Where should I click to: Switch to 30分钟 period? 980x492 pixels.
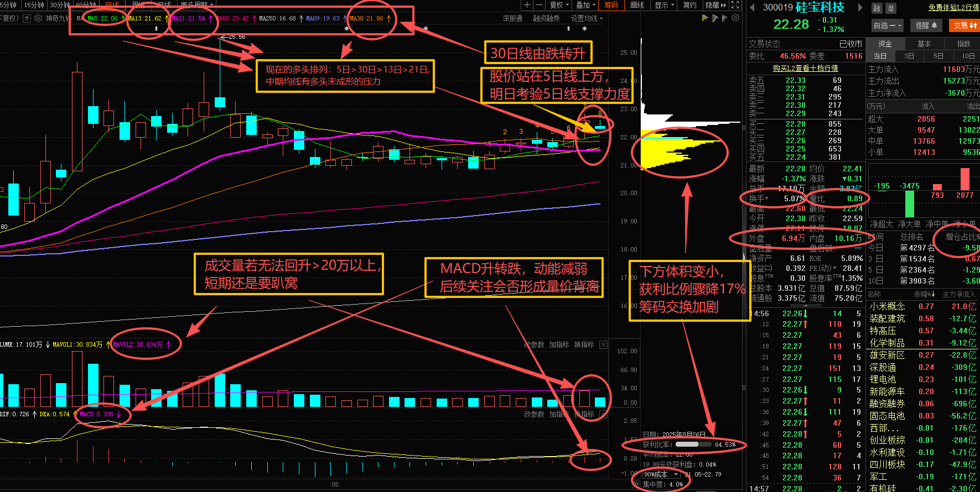tap(60, 5)
